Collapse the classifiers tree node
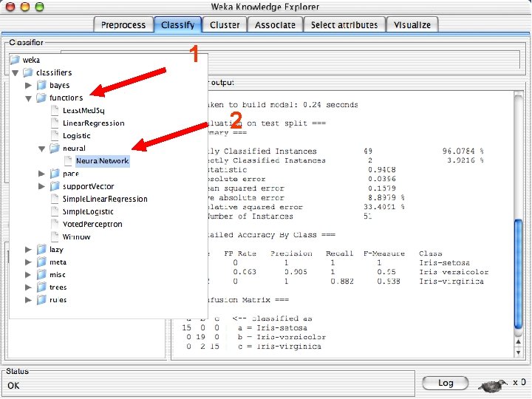Screen dimensions: 532x399 (16, 73)
